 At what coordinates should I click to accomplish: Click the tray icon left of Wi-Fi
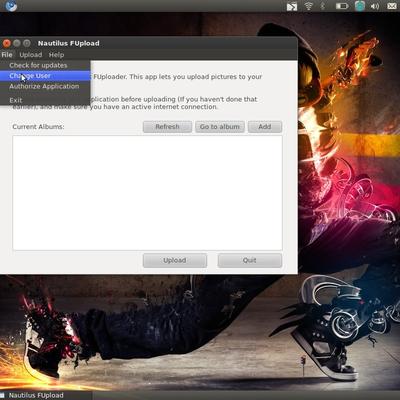click(x=292, y=6)
